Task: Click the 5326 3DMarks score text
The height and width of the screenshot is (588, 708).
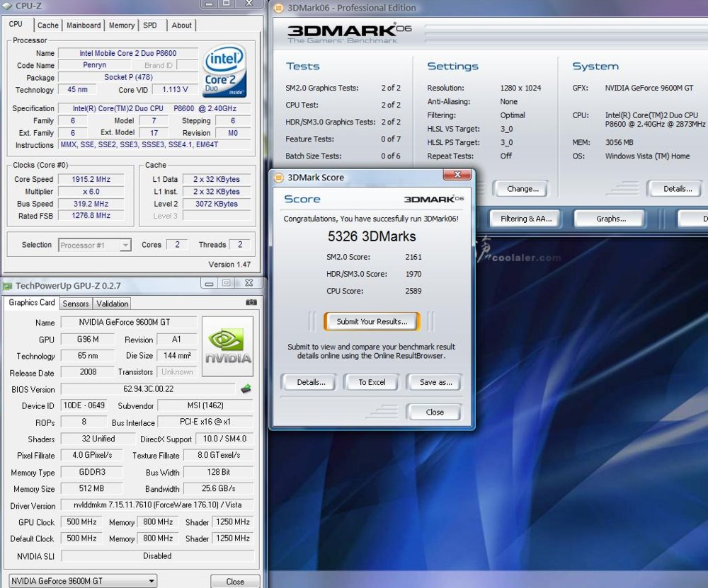Action: point(372,236)
